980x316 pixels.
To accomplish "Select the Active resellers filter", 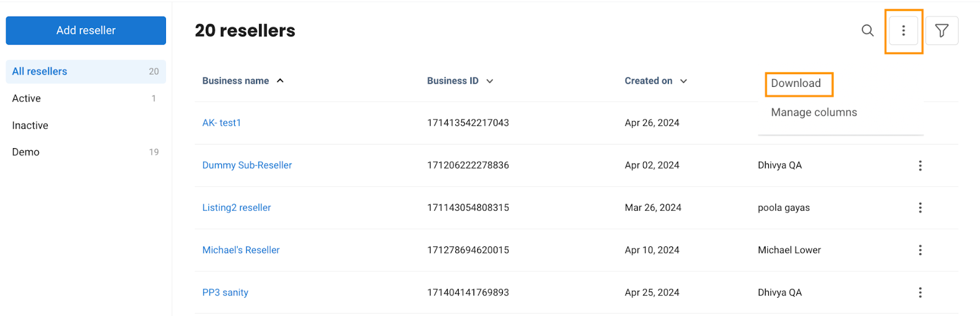I will pos(86,98).
